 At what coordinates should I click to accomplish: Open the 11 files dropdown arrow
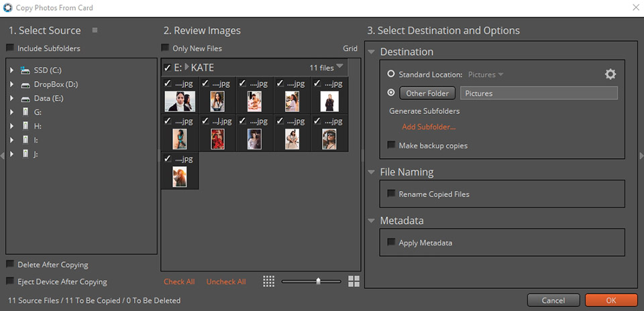tap(339, 66)
